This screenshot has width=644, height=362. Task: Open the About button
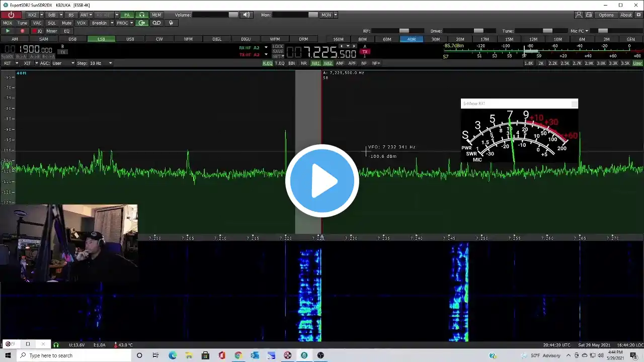point(626,15)
